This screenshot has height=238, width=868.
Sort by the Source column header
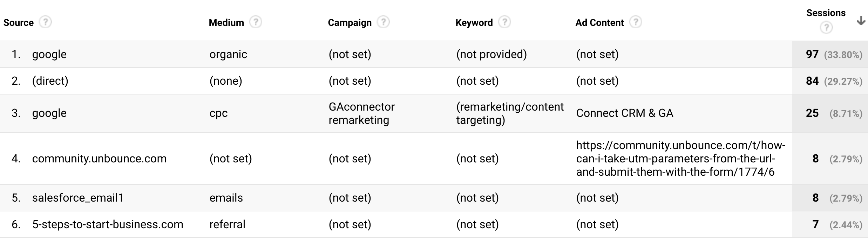coord(19,23)
